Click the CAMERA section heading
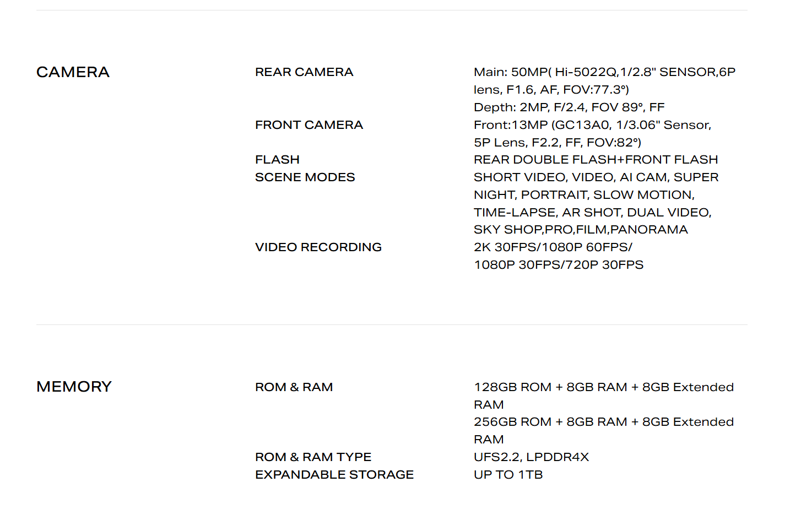The height and width of the screenshot is (520, 812). [73, 72]
